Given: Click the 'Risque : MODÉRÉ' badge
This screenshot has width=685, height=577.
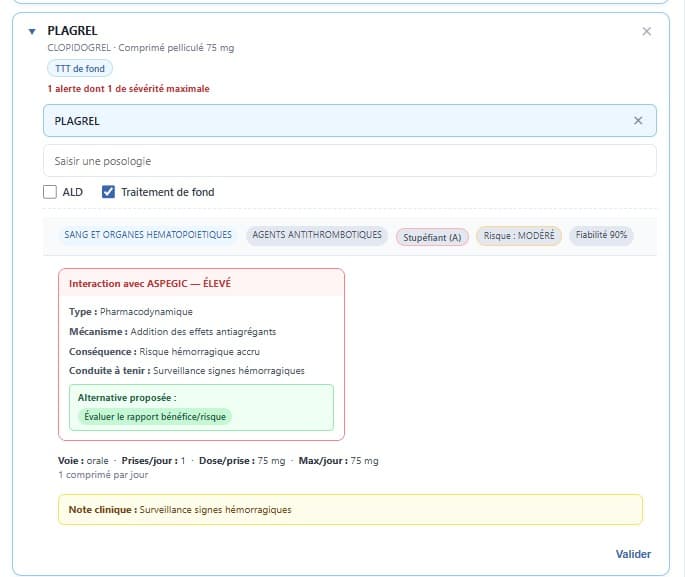Looking at the screenshot, I should [x=519, y=236].
